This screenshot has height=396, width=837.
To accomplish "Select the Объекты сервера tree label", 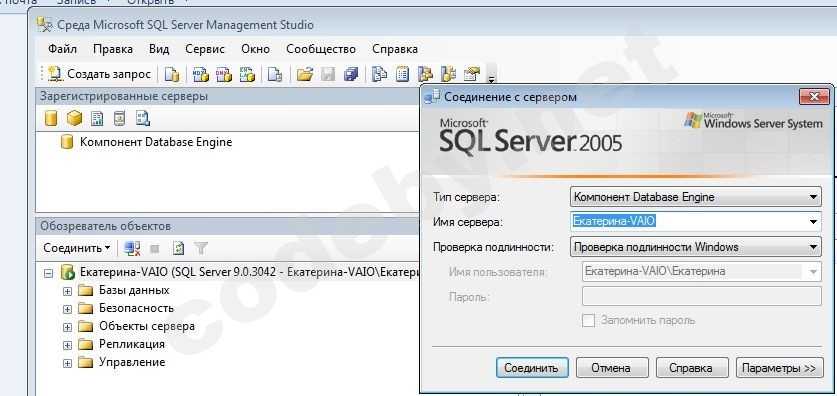I will pos(147,326).
